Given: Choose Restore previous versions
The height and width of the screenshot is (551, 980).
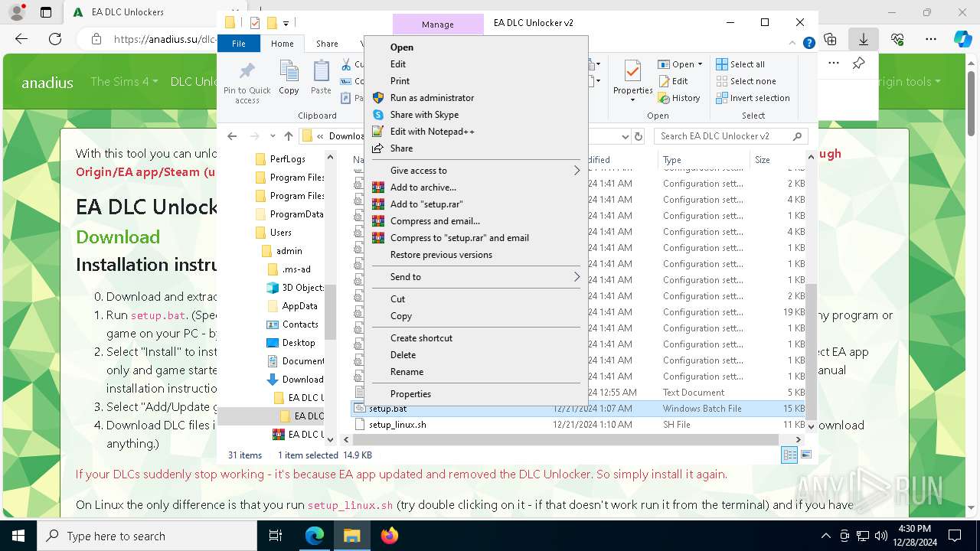Looking at the screenshot, I should click(x=441, y=255).
